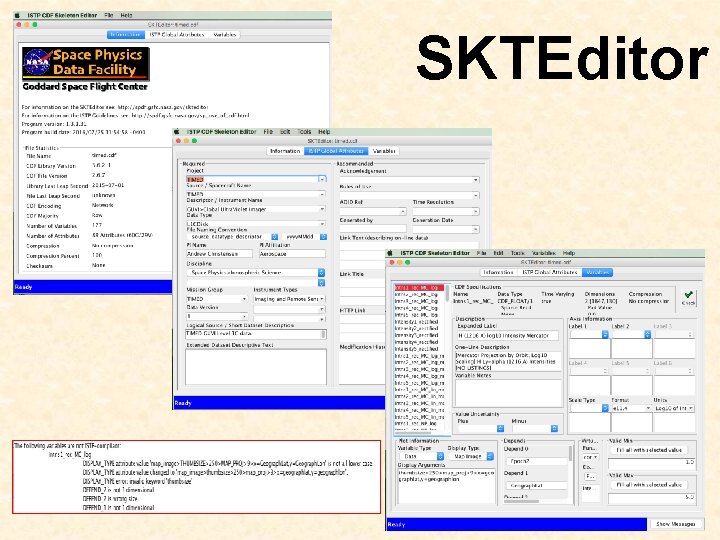Select Variables tab in the Information window

225,34
